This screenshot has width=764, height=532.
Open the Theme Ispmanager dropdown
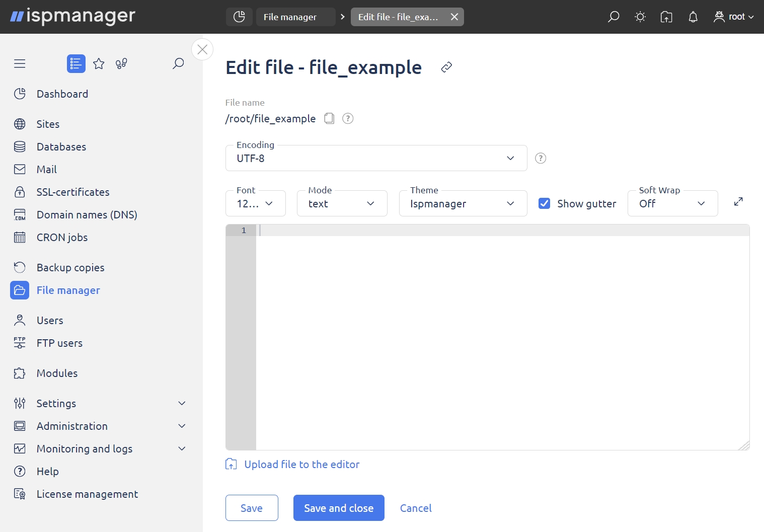[x=463, y=203]
